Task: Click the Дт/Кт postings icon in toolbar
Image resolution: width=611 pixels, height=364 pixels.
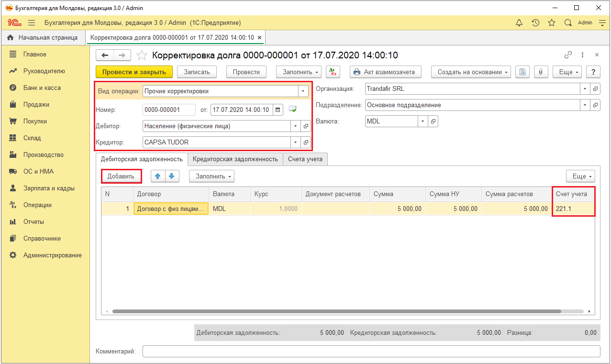Action: pos(333,72)
